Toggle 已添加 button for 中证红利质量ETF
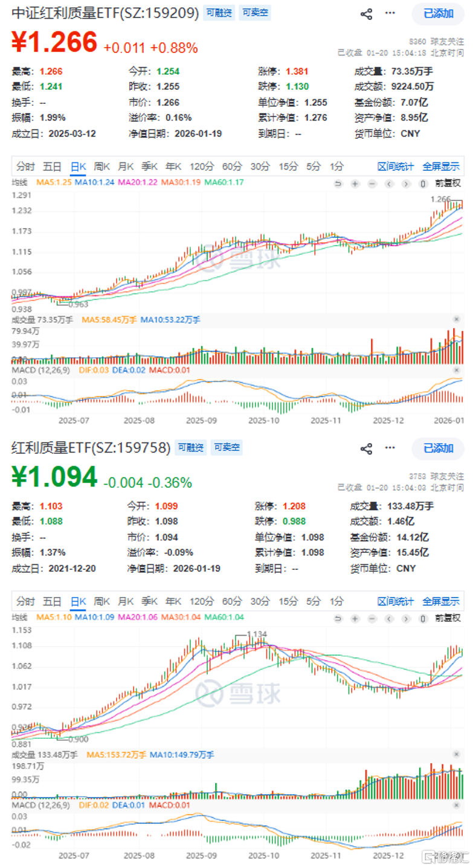Image resolution: width=473 pixels, height=868 pixels. (438, 13)
